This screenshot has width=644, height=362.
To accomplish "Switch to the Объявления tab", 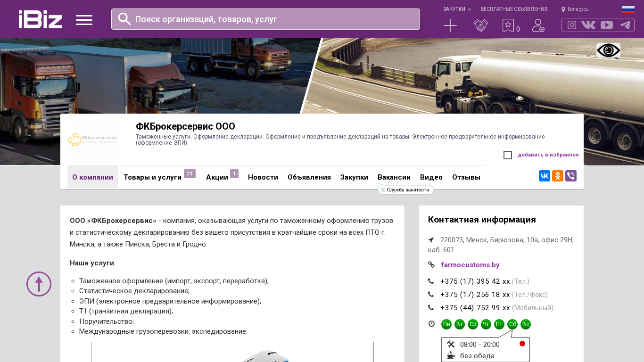I will tap(309, 177).
